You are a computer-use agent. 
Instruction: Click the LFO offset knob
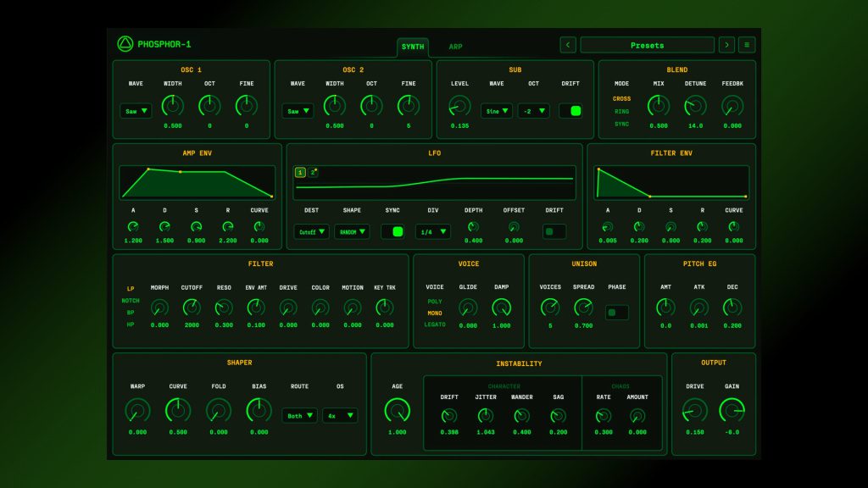click(514, 227)
